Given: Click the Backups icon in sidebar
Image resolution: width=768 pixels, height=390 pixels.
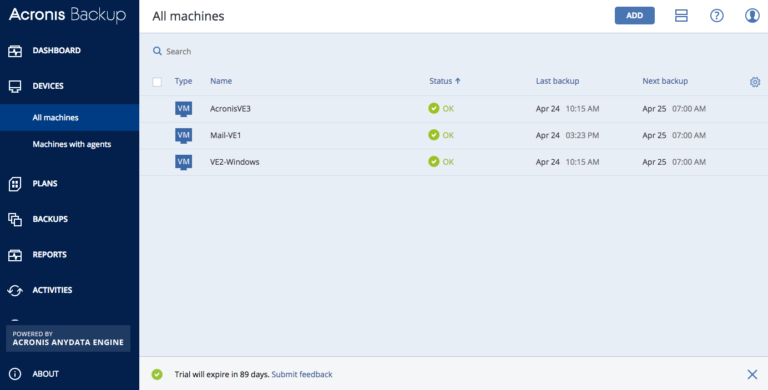Looking at the screenshot, I should 15,219.
